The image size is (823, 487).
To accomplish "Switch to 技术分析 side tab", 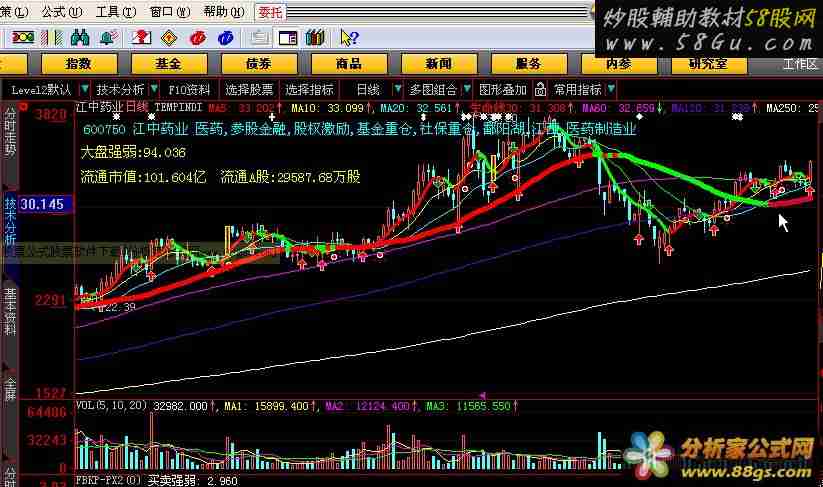I will point(10,220).
